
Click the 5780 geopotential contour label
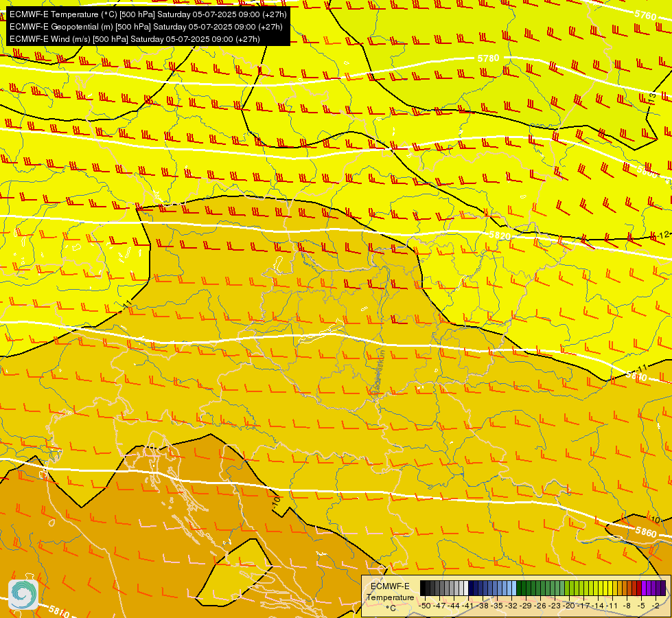coord(488,58)
